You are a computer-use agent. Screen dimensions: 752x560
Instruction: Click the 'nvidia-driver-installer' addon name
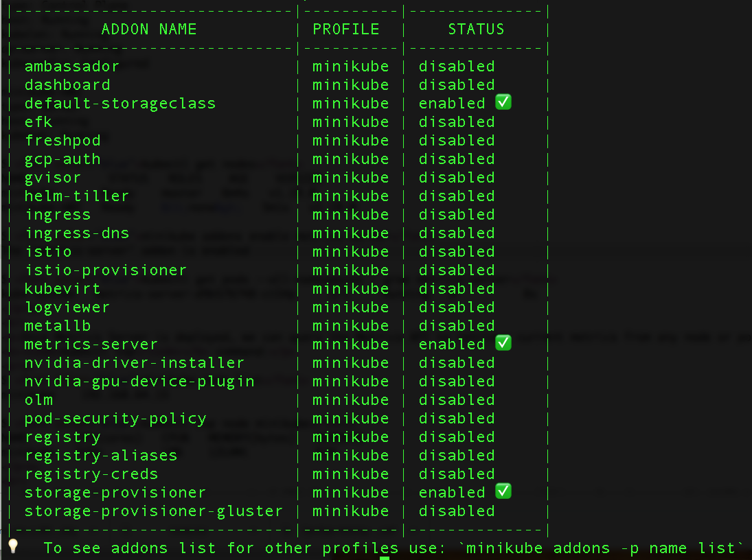click(135, 363)
